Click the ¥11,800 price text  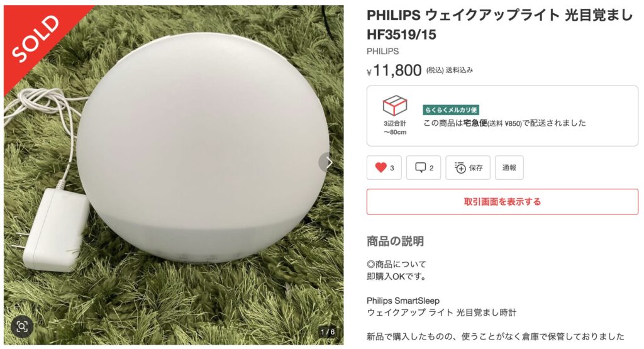click(x=394, y=70)
